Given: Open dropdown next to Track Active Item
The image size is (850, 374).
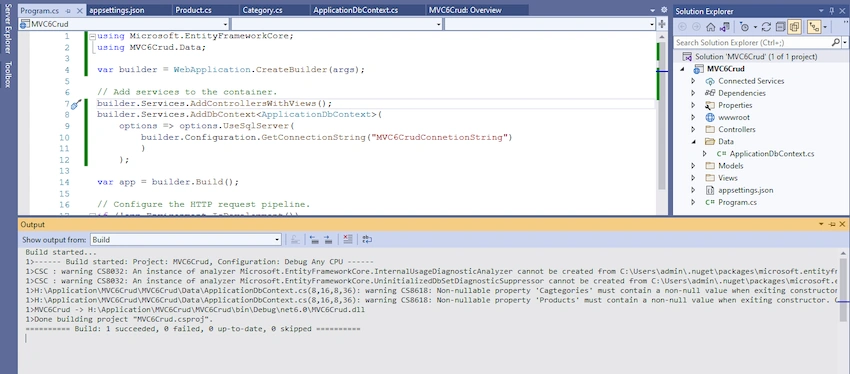Looking at the screenshot, I should [x=825, y=27].
